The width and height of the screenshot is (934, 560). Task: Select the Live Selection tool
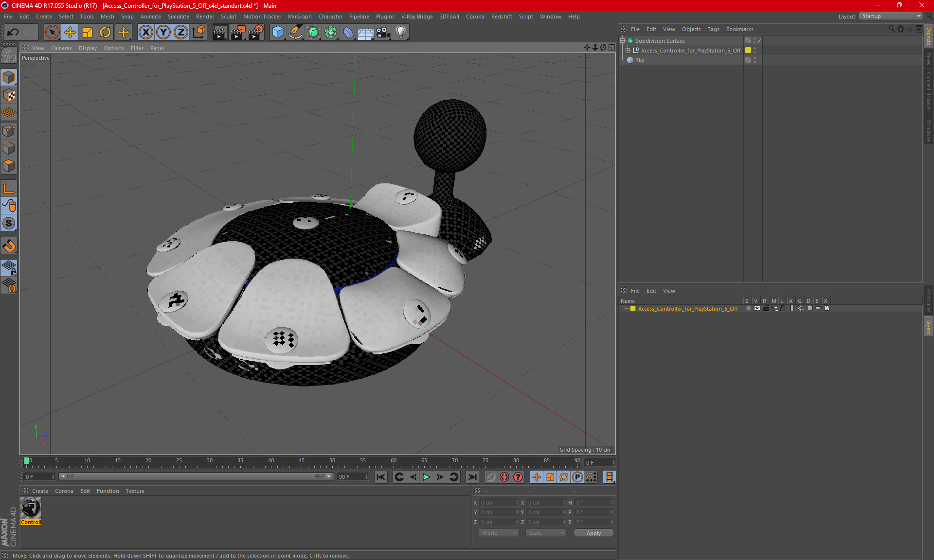[52, 33]
